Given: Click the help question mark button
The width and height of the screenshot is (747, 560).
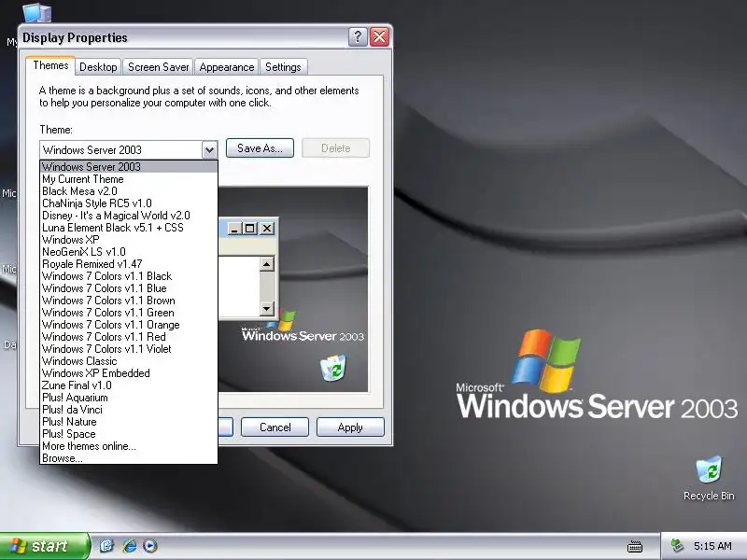Looking at the screenshot, I should (358, 36).
